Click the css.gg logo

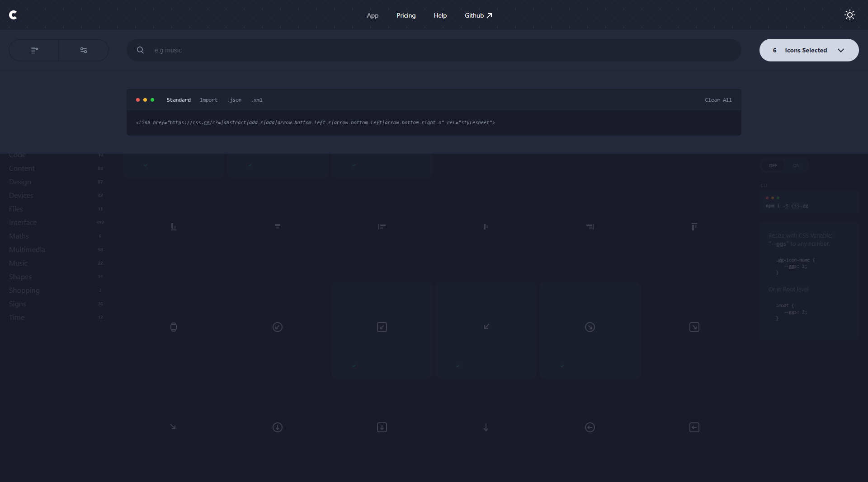[14, 15]
